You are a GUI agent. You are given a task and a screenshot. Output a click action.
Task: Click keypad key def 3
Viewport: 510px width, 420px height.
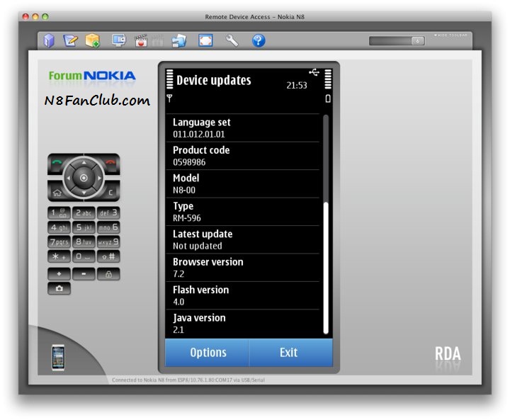(108, 213)
